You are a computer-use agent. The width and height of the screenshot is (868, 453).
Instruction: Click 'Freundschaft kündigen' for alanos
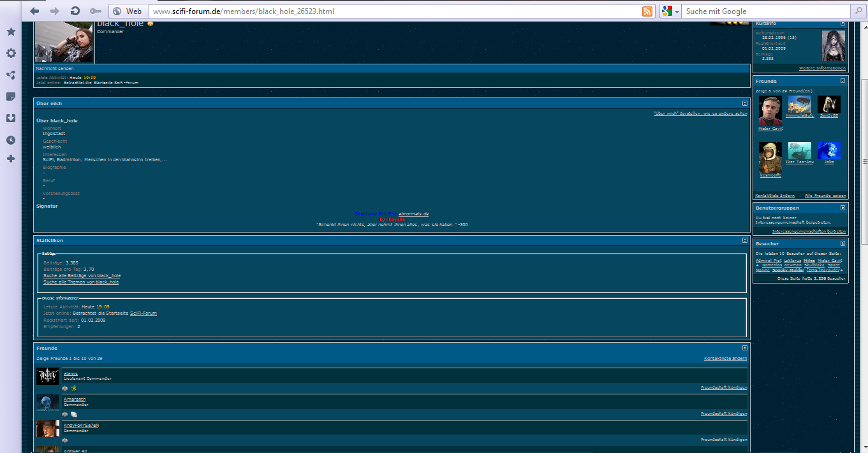coord(724,387)
